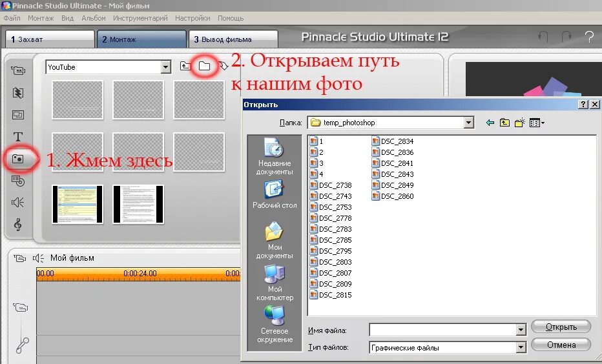Open the Помощь menu

[x=231, y=18]
